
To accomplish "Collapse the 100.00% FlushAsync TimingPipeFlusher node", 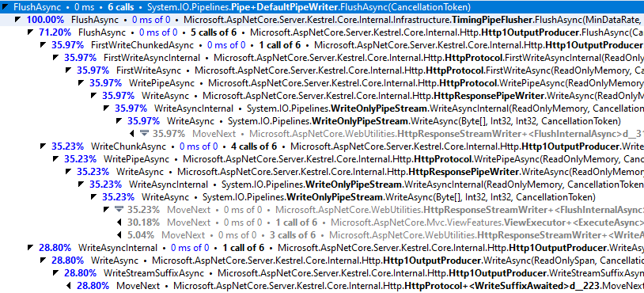I will (x=17, y=19).
